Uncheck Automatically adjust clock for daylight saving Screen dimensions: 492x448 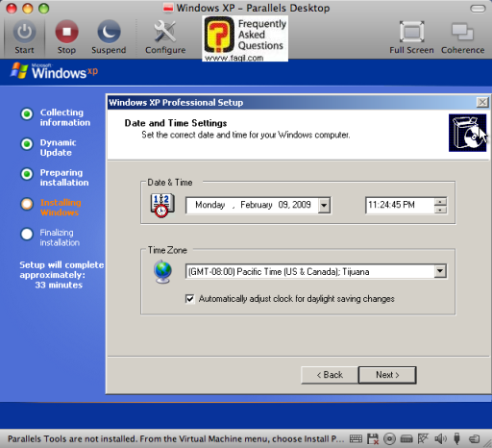coord(190,299)
